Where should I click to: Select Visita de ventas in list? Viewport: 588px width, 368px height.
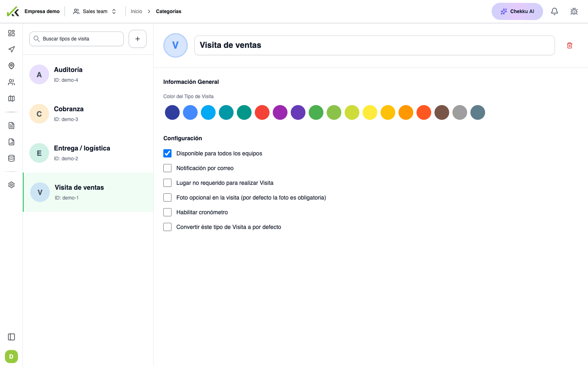pyautogui.click(x=88, y=192)
